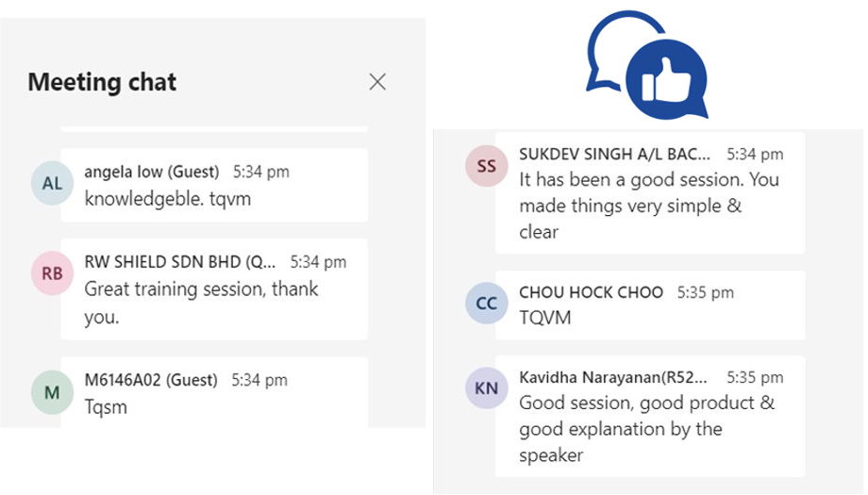Click the RW SHIELD SDN BHD sender name
The image size is (868, 495).
[179, 262]
